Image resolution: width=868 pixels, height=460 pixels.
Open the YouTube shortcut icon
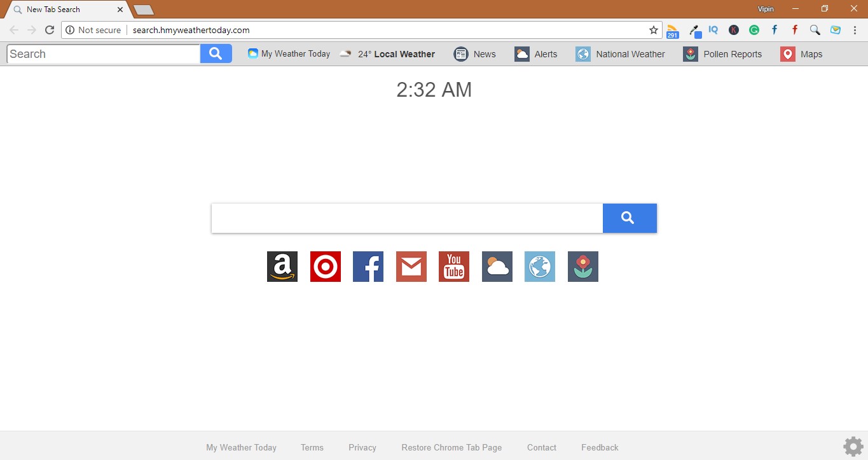[453, 267]
